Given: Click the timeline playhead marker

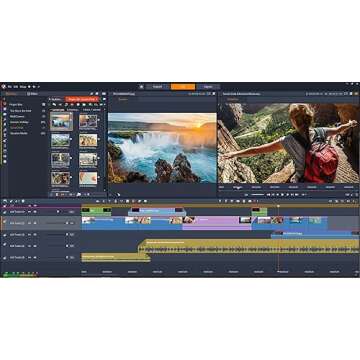Looking at the screenshot, I should (x=278, y=206).
